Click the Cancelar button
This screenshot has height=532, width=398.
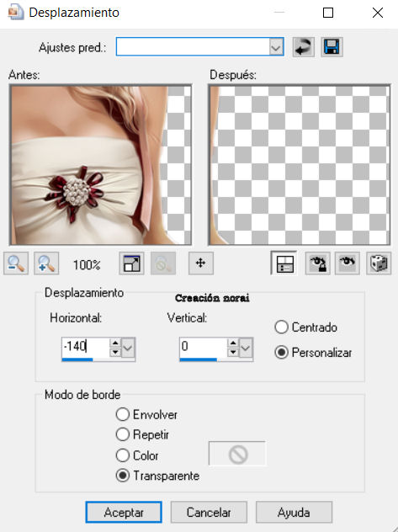pyautogui.click(x=209, y=513)
